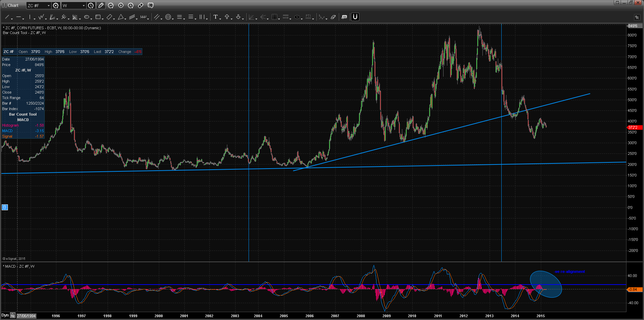Click the eraser tool icon
This screenshot has height=320, width=644.
pyautogui.click(x=333, y=17)
